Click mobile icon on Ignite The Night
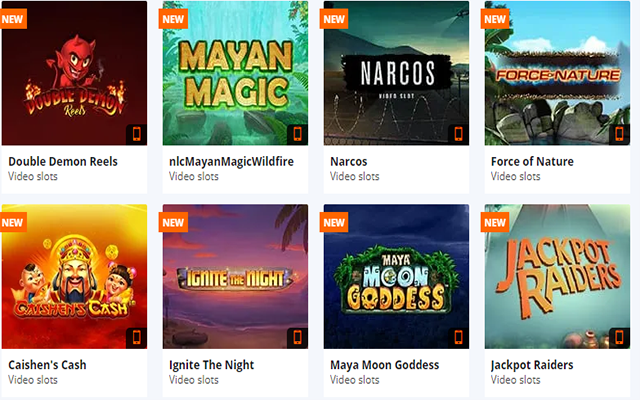Screen dimensions: 640x400 point(298,338)
